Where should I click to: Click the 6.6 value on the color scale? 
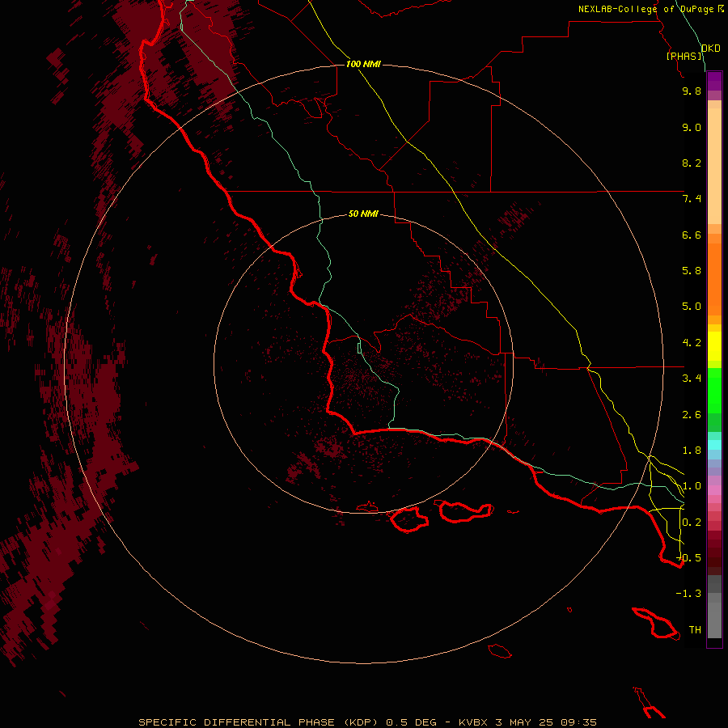coord(692,235)
